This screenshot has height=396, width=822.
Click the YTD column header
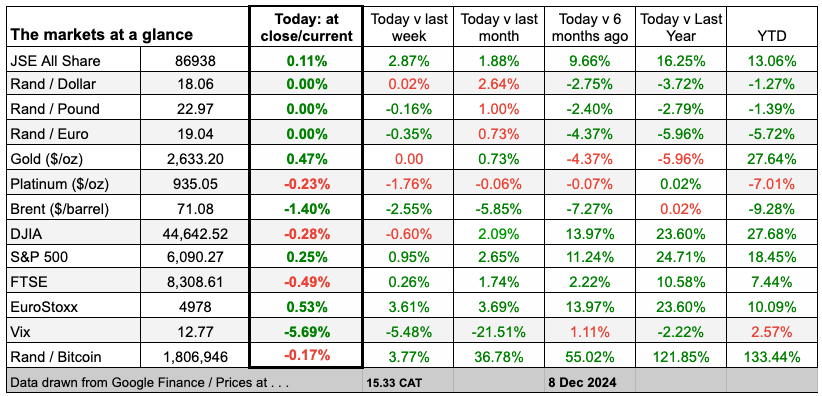[x=773, y=35]
